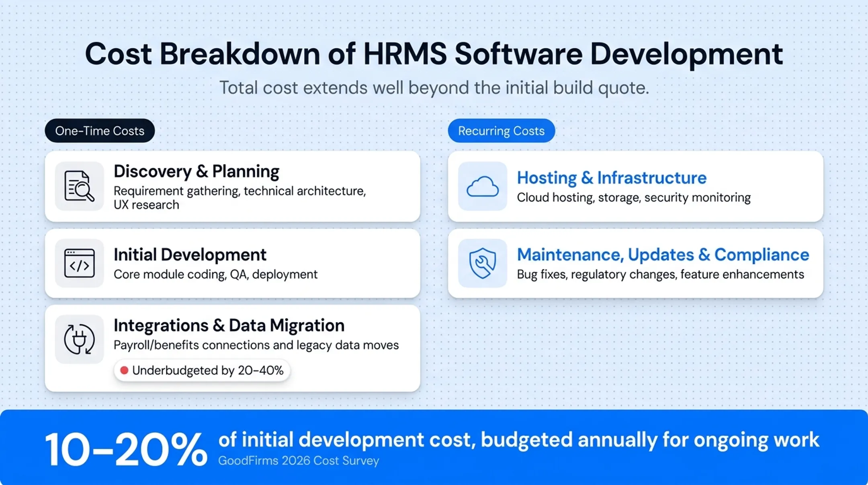This screenshot has height=485, width=868.
Task: Select the One-Time Costs pill label
Action: click(100, 131)
